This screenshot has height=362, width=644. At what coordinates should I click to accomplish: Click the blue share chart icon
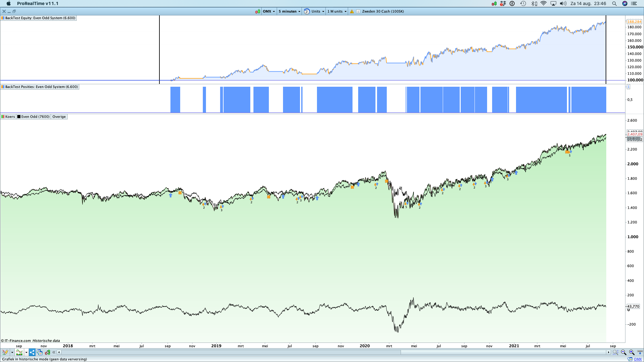[x=32, y=352]
